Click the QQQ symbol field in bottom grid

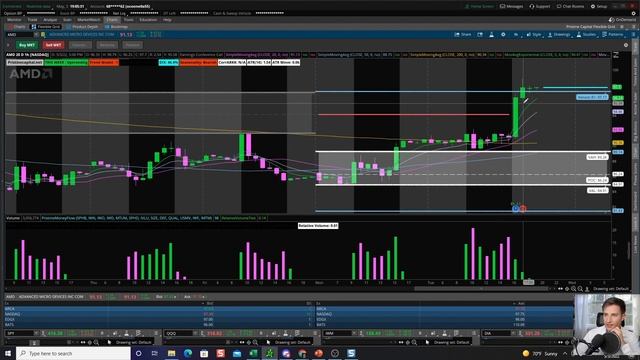tap(178, 333)
